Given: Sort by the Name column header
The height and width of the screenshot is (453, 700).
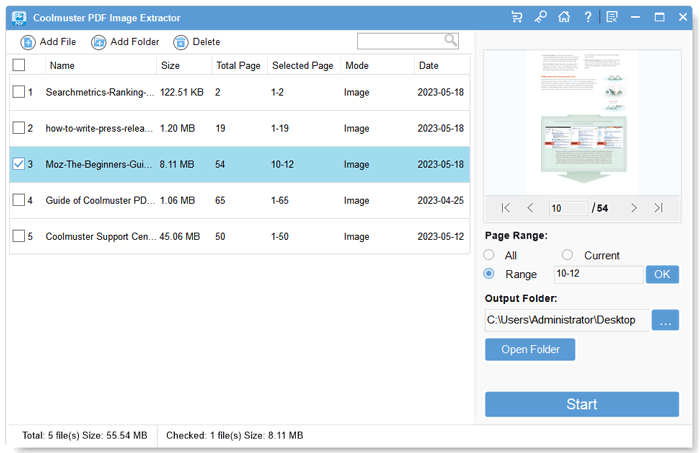Looking at the screenshot, I should pyautogui.click(x=62, y=66).
